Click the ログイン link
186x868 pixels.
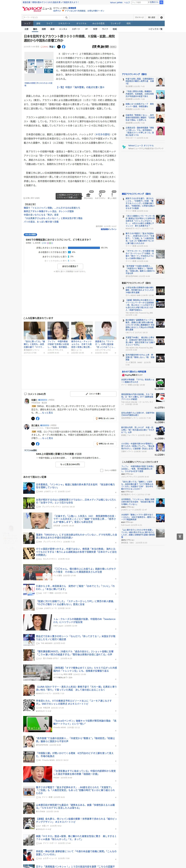(x=57, y=11)
